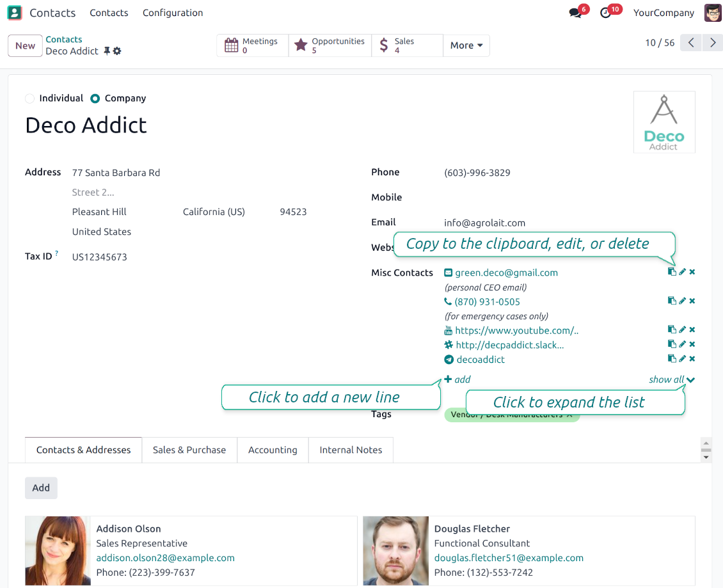This screenshot has height=588, width=723.
Task: Open the Configuration menu
Action: click(173, 13)
